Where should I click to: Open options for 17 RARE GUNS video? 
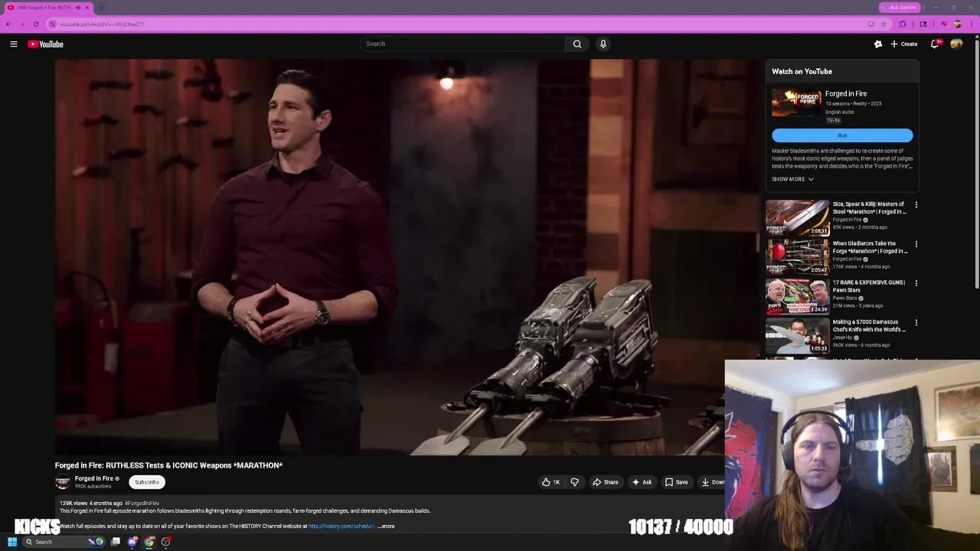click(x=916, y=283)
